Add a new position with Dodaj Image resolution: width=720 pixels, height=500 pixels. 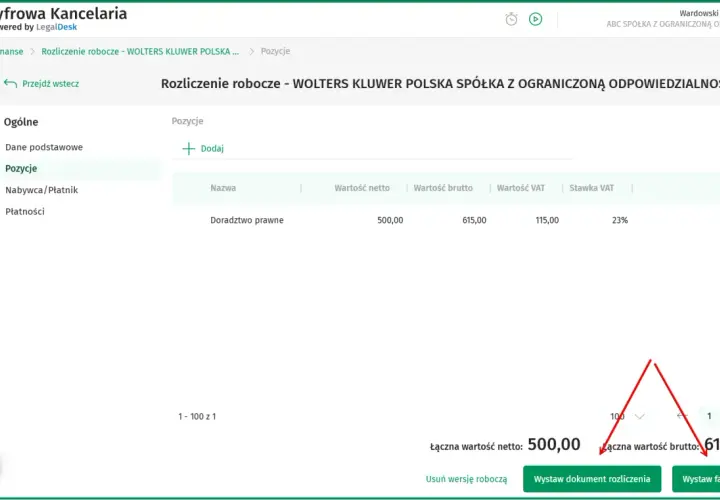pyautogui.click(x=212, y=148)
